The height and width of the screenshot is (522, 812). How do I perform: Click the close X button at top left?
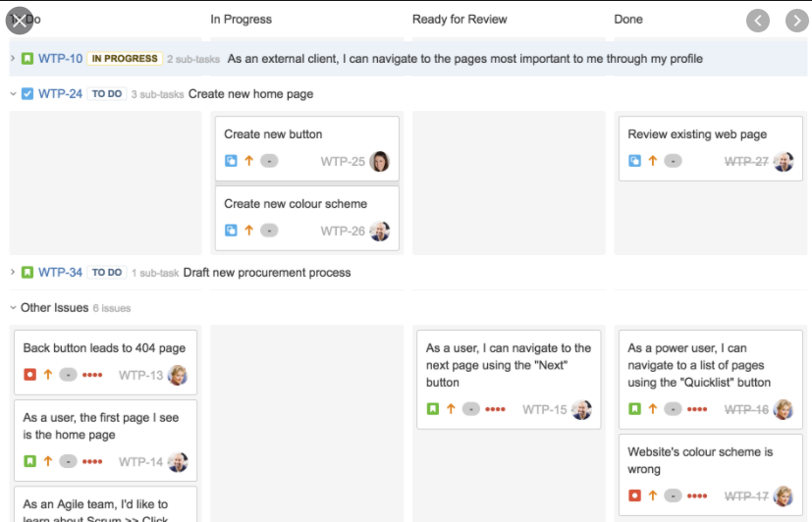pos(19,20)
